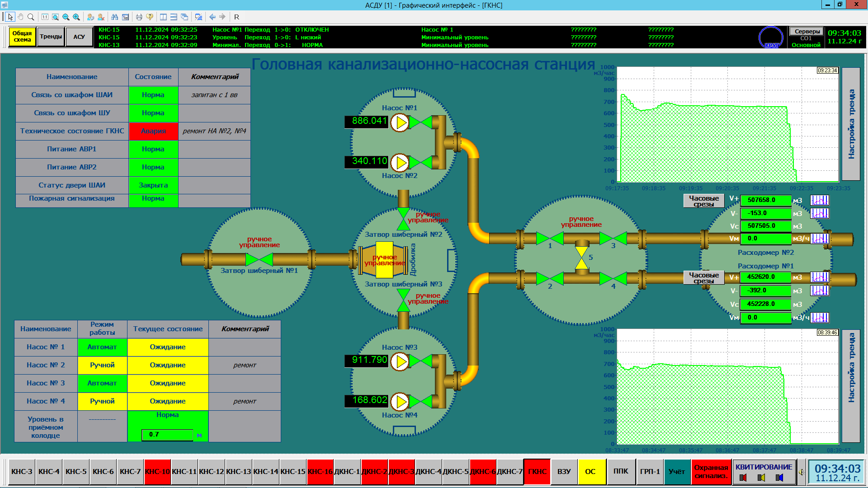Viewport: 868px width, 488px height.
Task: Open the upper Настройка тренда panel
Action: click(x=851, y=124)
